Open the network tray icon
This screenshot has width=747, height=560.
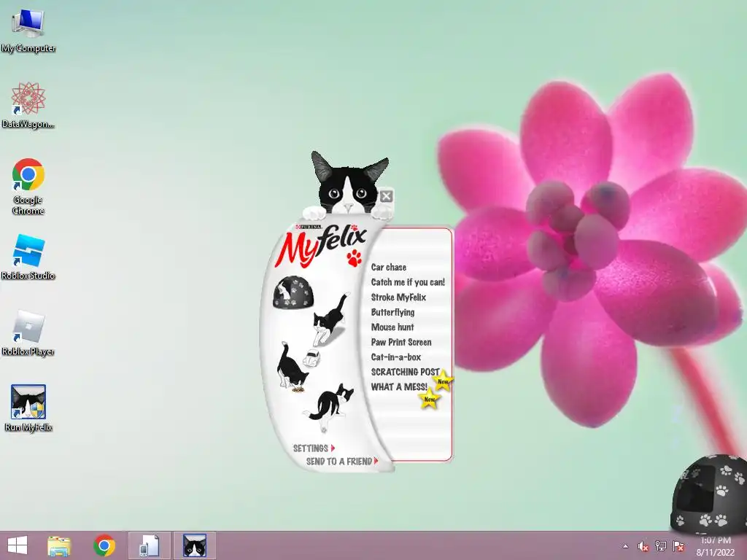pos(661,546)
